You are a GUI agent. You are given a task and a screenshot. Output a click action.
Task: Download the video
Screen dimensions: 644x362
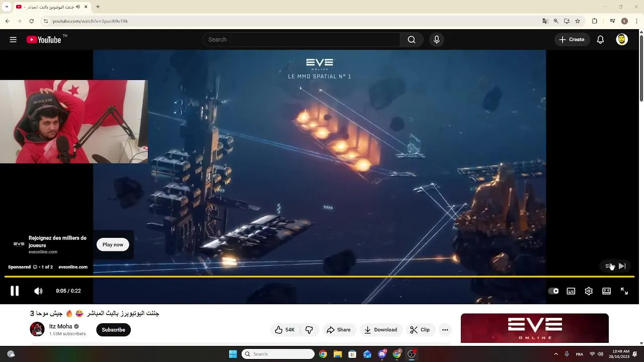pos(381,330)
